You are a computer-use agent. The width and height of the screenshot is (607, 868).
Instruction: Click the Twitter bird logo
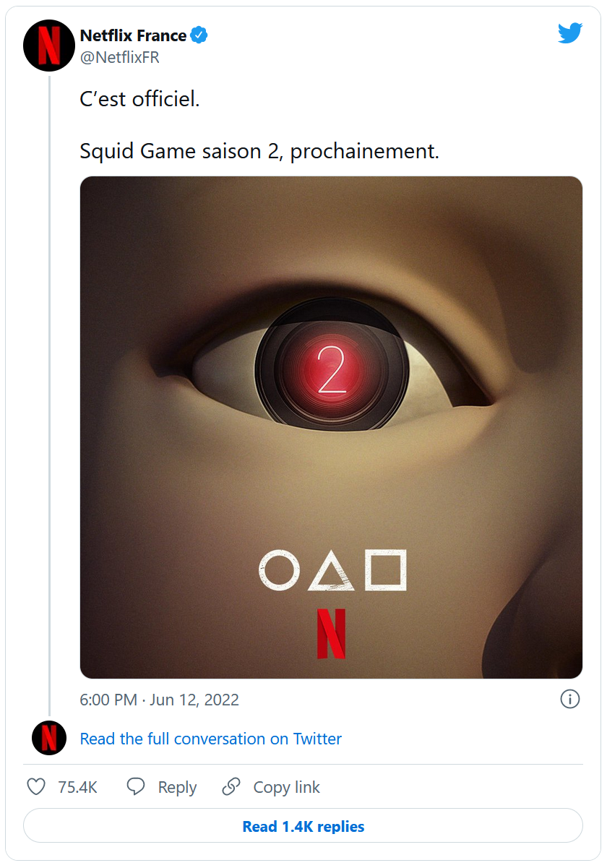(x=569, y=33)
